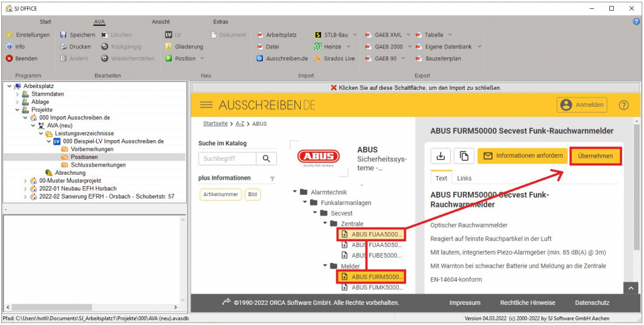Click the Speichern save icon

(x=64, y=35)
